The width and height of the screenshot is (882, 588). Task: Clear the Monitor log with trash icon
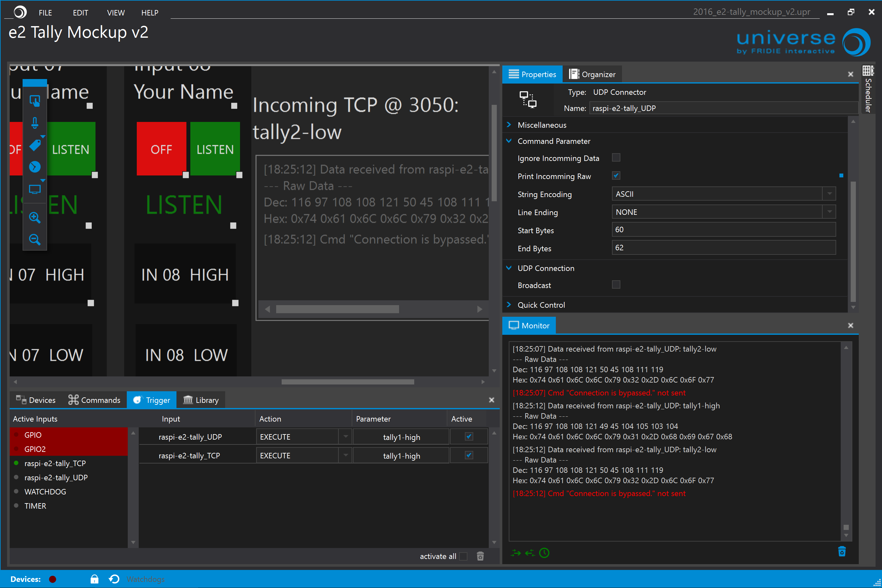point(841,552)
